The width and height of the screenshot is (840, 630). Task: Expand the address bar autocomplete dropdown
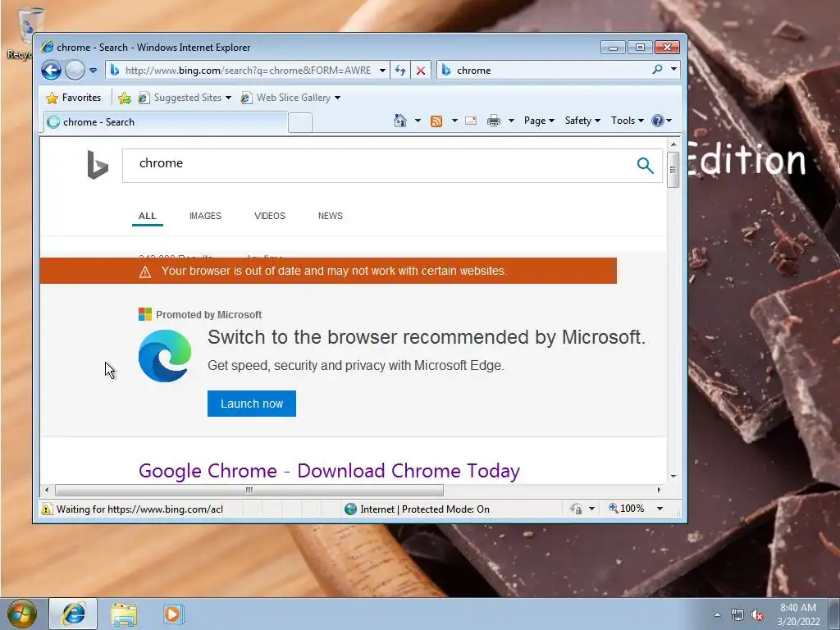pyautogui.click(x=382, y=71)
